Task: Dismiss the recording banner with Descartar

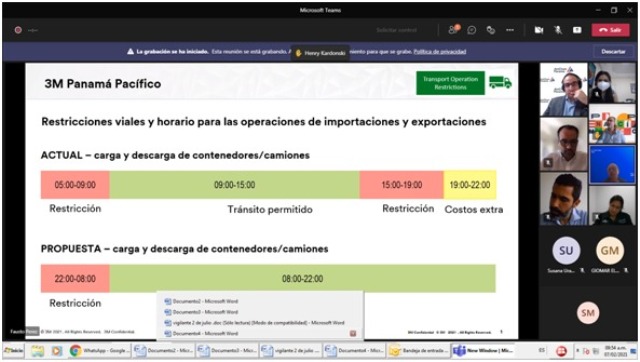Action: pyautogui.click(x=613, y=51)
